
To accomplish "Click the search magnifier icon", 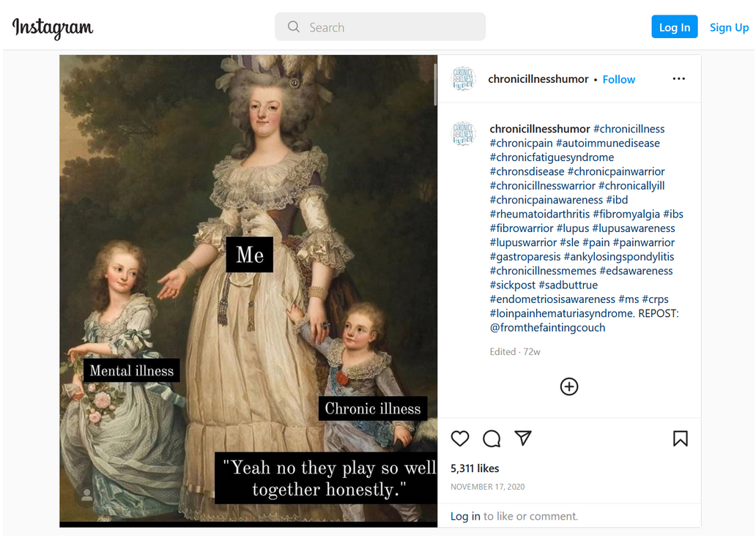I will 294,27.
